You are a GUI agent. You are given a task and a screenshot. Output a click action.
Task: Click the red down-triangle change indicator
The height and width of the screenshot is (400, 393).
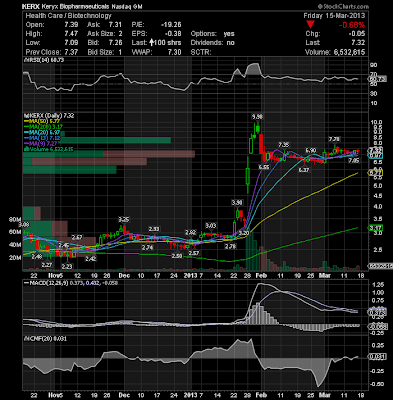point(310,24)
